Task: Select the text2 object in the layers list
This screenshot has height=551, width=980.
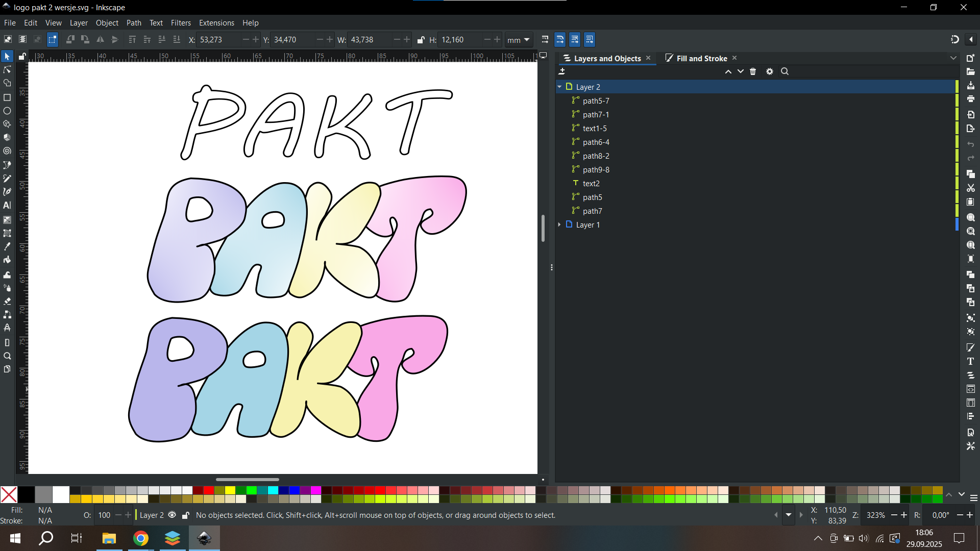Action: [x=591, y=183]
